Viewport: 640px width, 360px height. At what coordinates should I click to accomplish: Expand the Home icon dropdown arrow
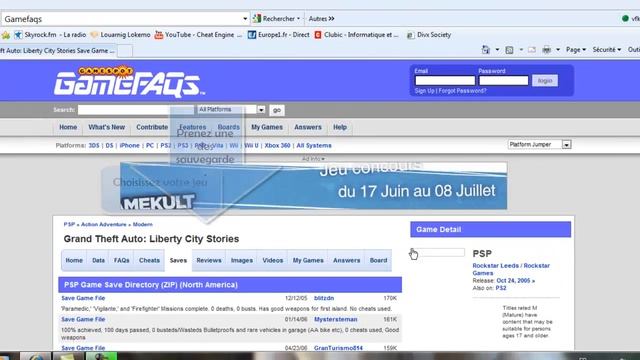[497, 50]
